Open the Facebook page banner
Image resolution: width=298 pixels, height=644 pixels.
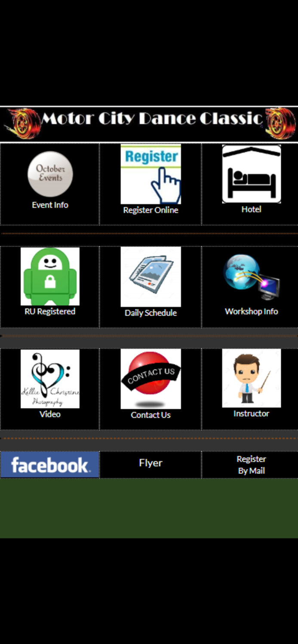coord(50,465)
